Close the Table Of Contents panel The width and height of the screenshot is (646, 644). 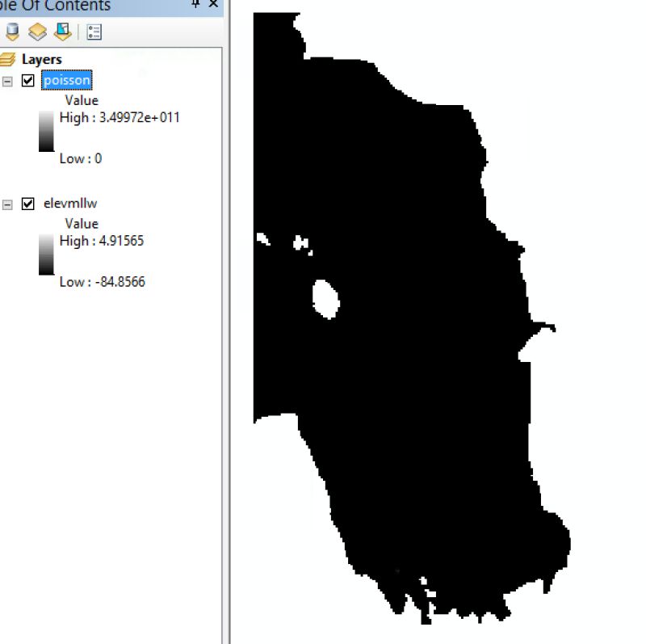[x=212, y=5]
